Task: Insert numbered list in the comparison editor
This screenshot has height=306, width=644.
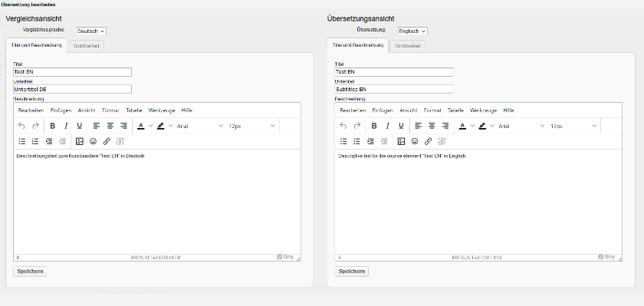Action: 36,141
